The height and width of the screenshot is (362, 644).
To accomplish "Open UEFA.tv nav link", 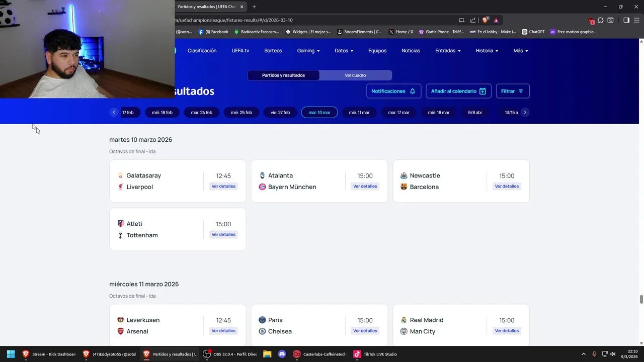I will coord(240,51).
